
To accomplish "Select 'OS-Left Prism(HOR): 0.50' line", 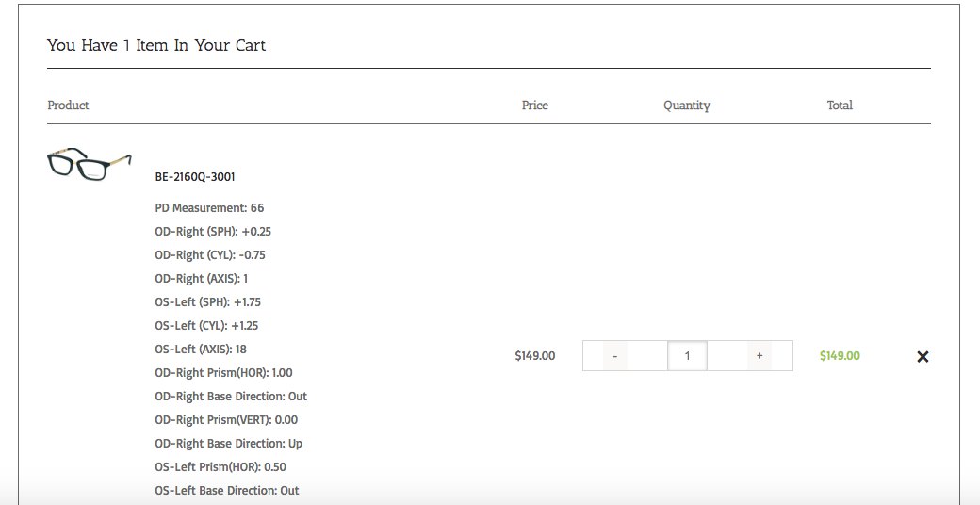I will (x=220, y=467).
